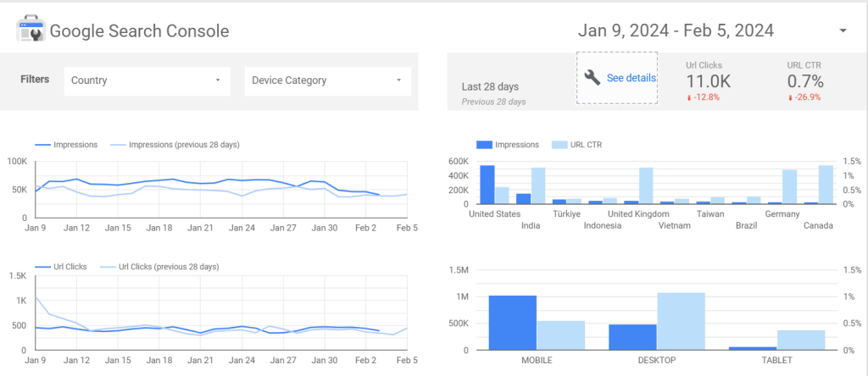Click the Türkiye axis label
Image resolution: width=868 pixels, height=376 pixels.
tap(566, 214)
